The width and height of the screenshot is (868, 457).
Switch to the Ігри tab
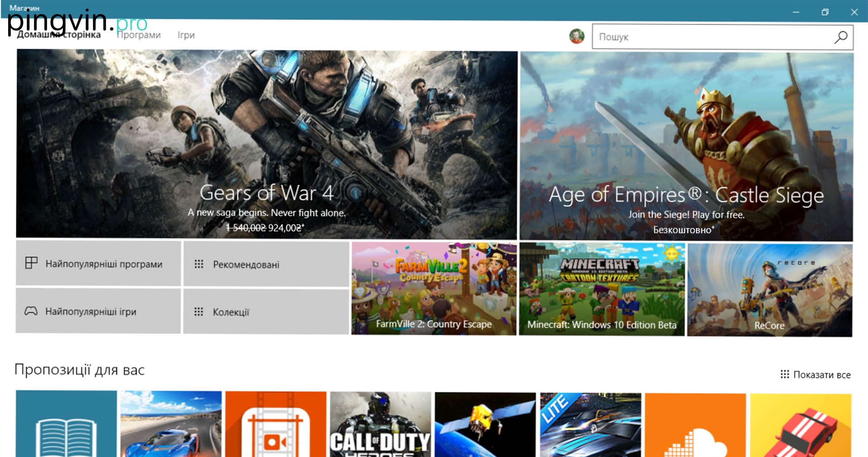tap(186, 35)
